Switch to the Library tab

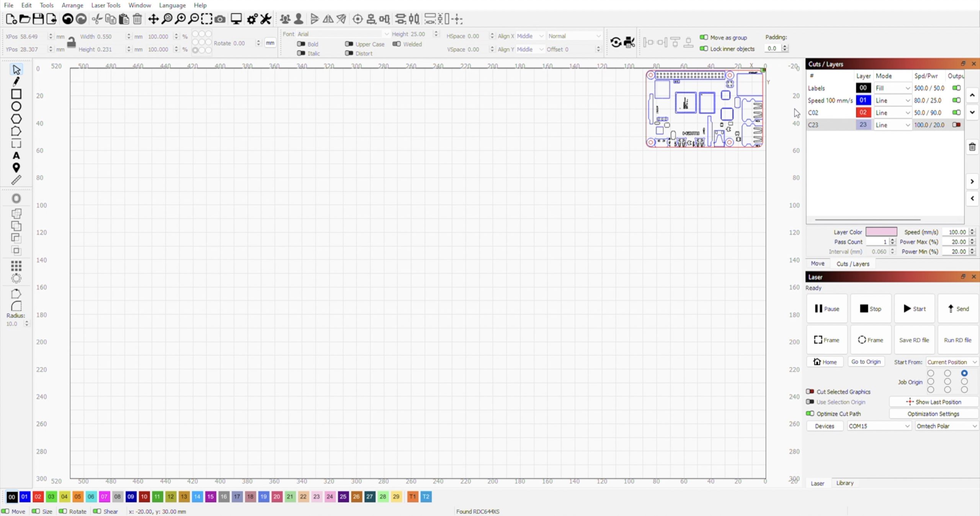[x=844, y=483]
